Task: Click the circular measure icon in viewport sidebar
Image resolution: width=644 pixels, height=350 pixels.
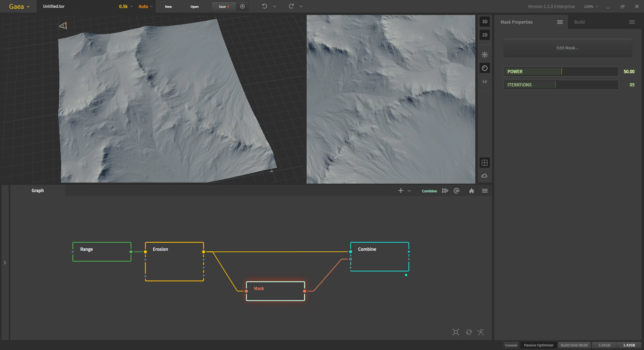Action: 485,68
